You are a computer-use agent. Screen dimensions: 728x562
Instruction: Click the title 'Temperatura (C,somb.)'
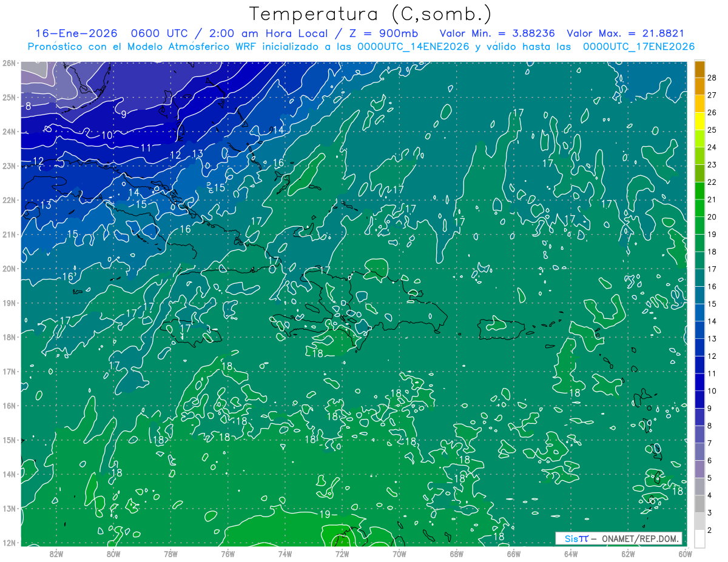click(370, 15)
